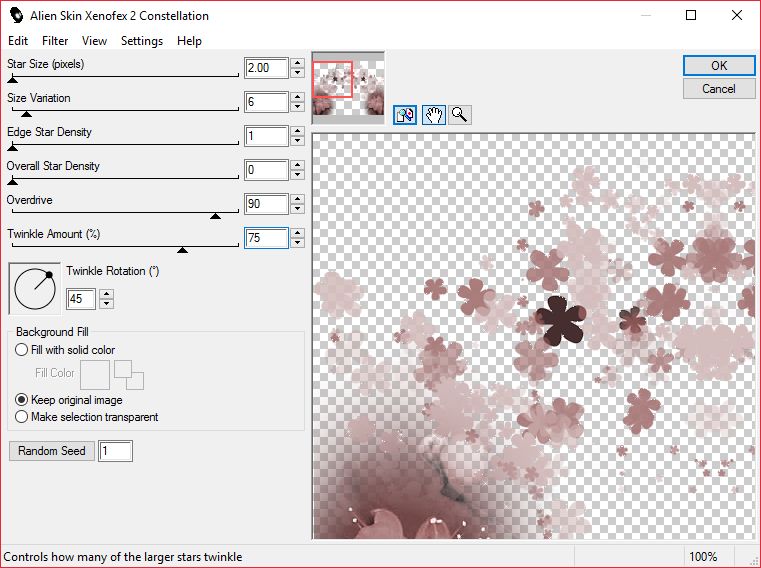Image resolution: width=761 pixels, height=568 pixels.
Task: Click the Overdrive value field
Action: pyautogui.click(x=266, y=204)
